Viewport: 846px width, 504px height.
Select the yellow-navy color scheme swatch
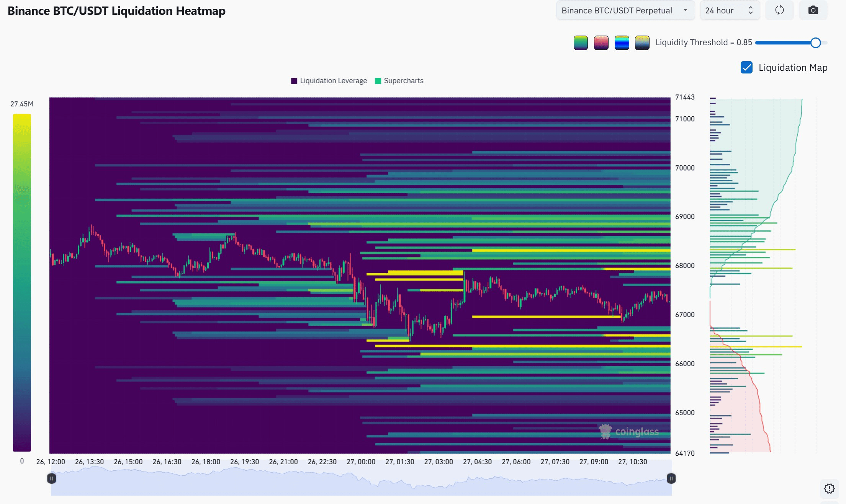pos(642,42)
